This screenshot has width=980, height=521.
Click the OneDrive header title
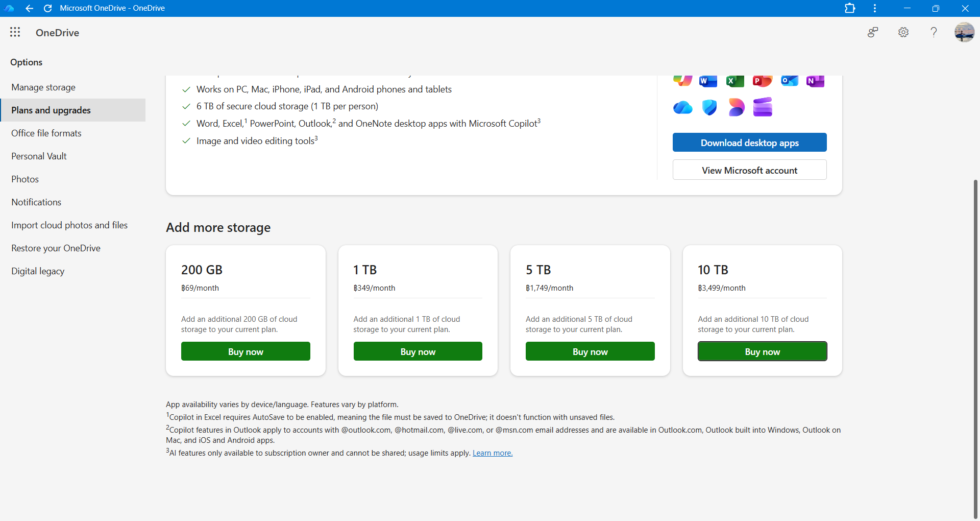tap(57, 33)
